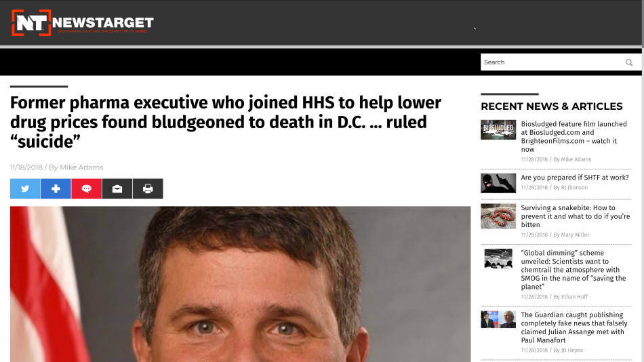The width and height of the screenshot is (644, 362).
Task: Open 'Are you prepared if SHTF at work?'
Action: [575, 178]
